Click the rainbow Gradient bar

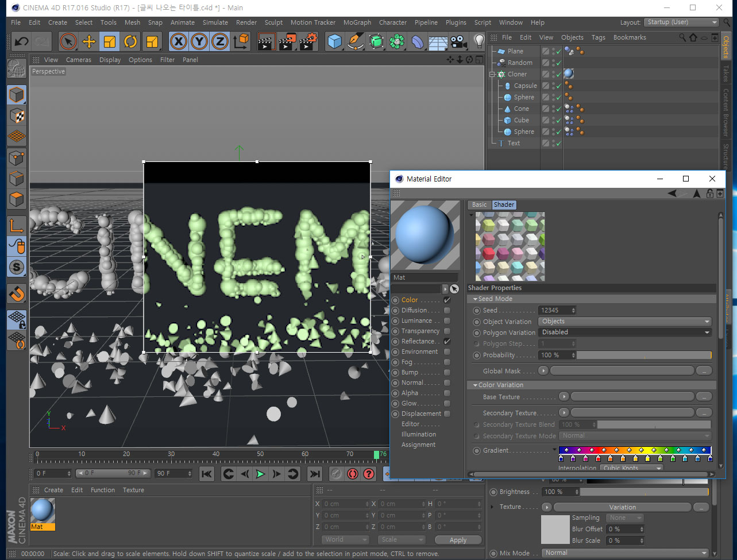coord(635,450)
